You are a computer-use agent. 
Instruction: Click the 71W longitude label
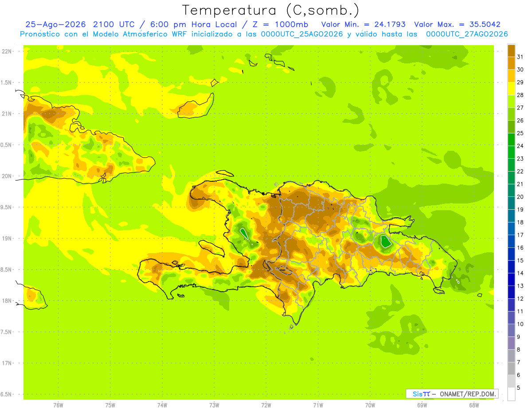[318, 405]
